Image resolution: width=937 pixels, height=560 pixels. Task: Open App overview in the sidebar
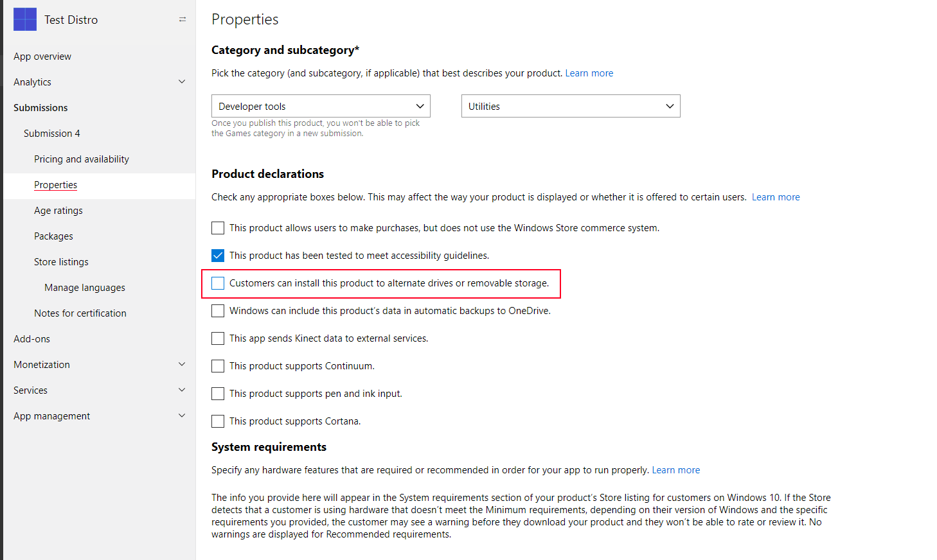coord(42,56)
